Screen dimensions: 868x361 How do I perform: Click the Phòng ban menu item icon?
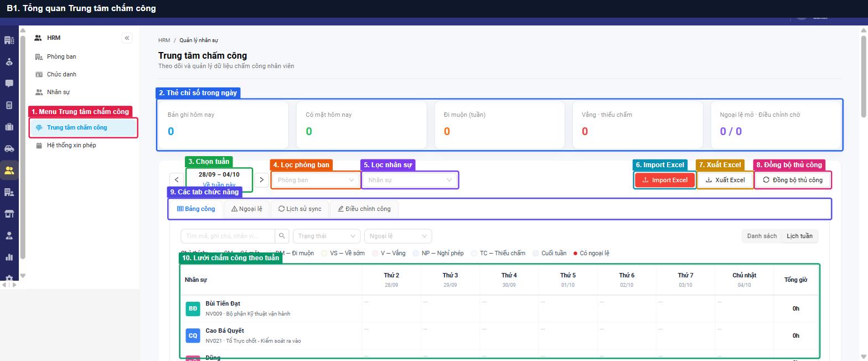[x=39, y=56]
